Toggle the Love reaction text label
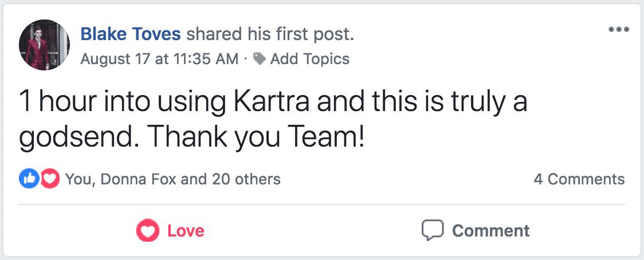Screen dimensions: 644x260 186,231
